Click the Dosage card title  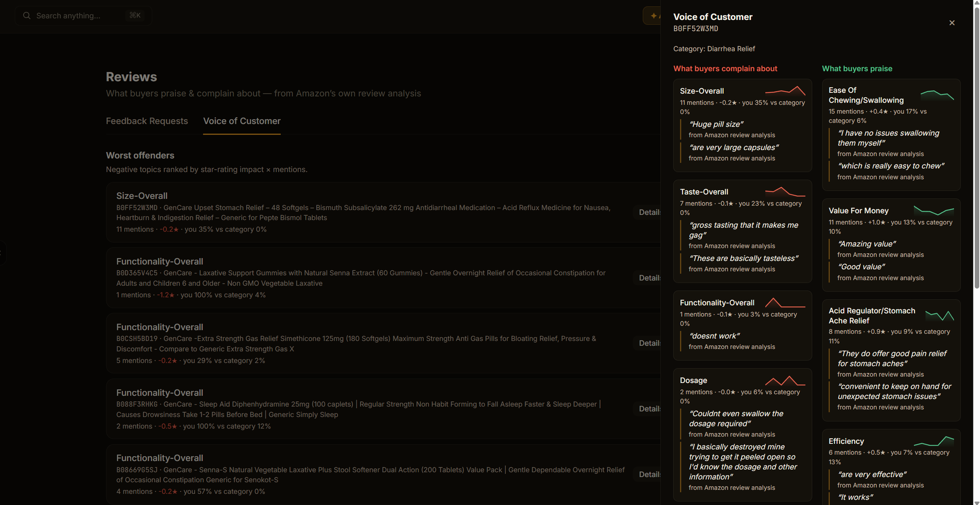click(x=693, y=381)
